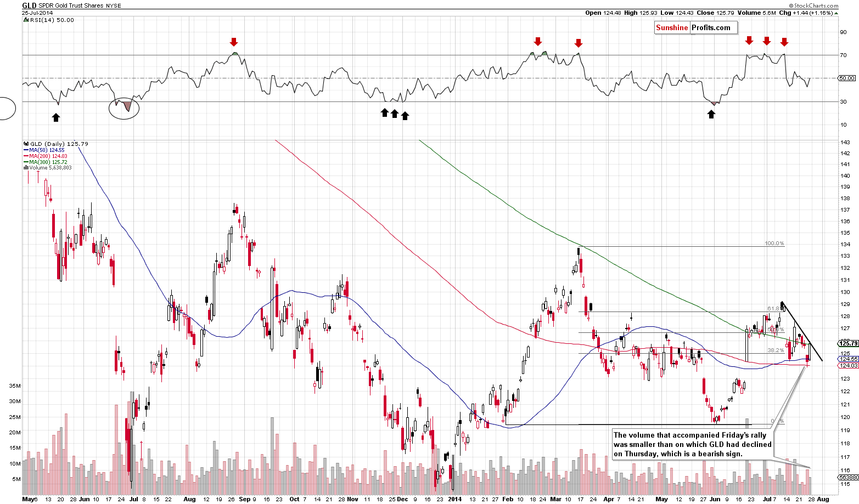Viewport: 859px width, 504px height.
Task: Click the 563880 volume tag on right axis
Action: coord(848,477)
